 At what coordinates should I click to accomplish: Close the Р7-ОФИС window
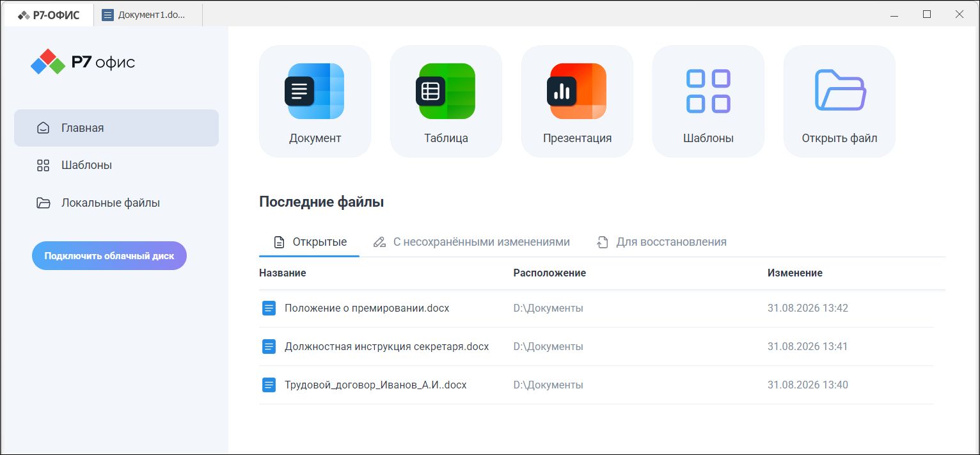click(959, 14)
